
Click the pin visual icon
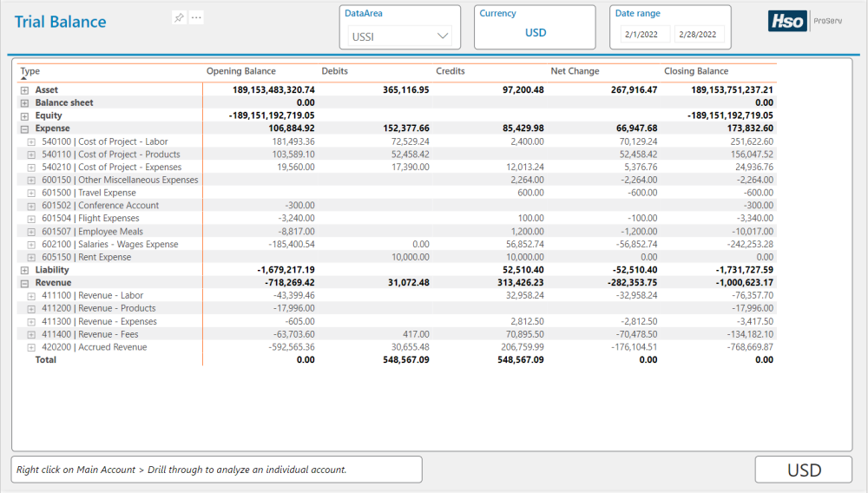(x=179, y=17)
